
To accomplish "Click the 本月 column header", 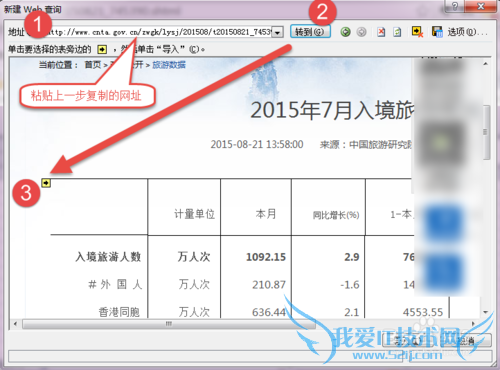I will [266, 214].
